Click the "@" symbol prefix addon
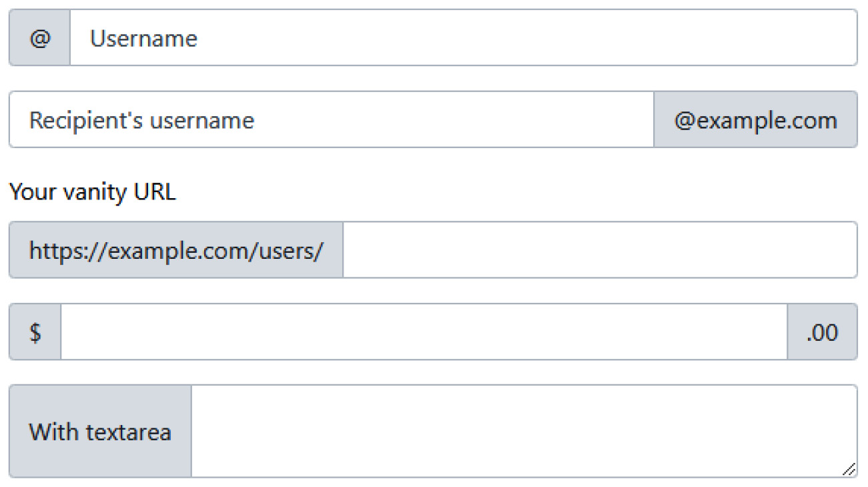868x487 pixels. pyautogui.click(x=38, y=37)
